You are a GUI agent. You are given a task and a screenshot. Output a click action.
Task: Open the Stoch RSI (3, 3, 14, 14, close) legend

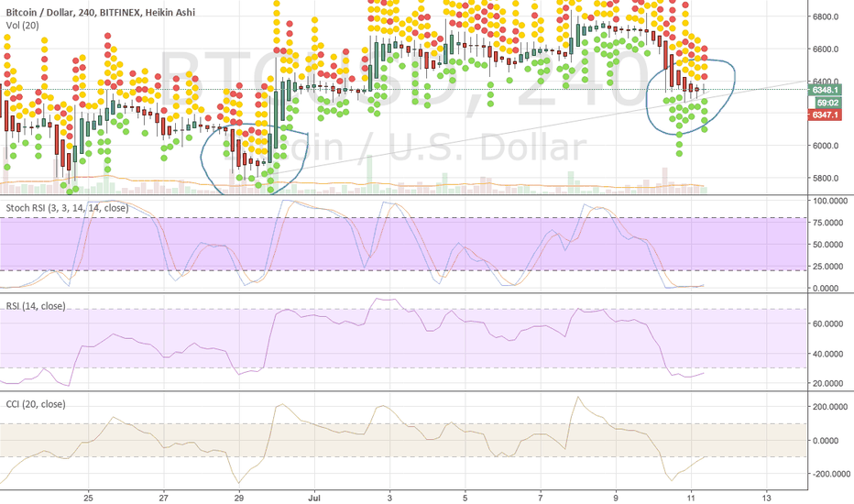tap(67, 208)
